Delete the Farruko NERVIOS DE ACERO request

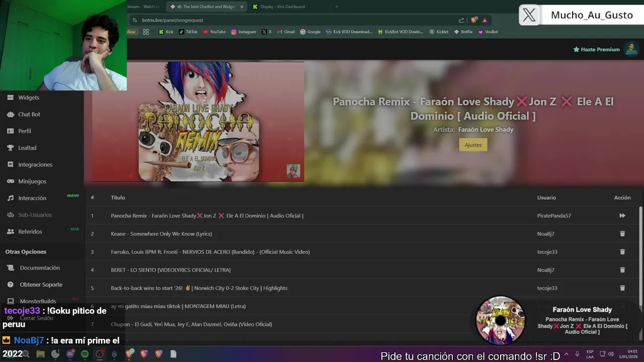(622, 252)
